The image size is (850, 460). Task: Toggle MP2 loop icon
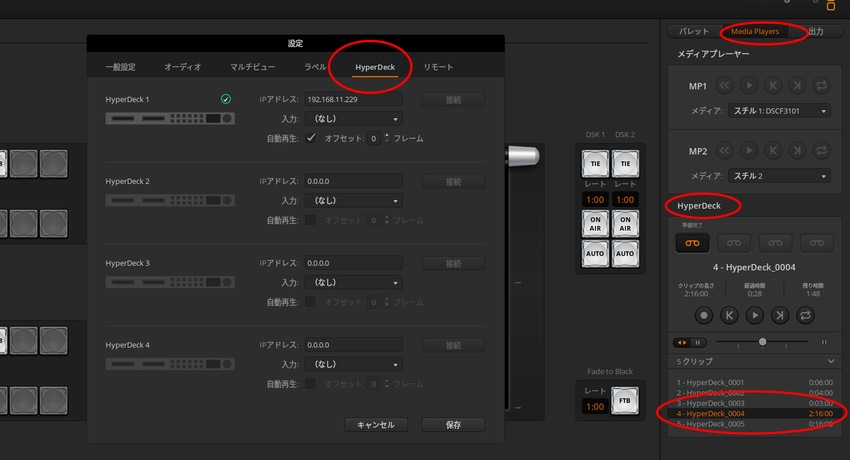click(821, 151)
